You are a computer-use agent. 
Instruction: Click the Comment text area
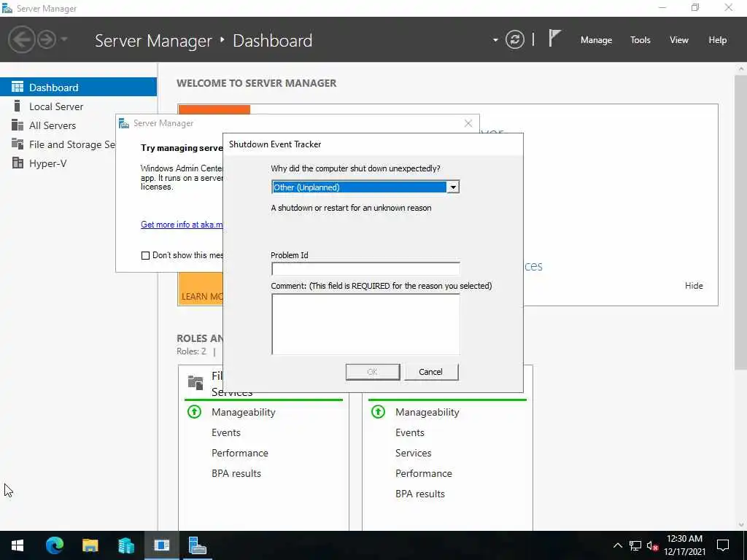click(365, 324)
